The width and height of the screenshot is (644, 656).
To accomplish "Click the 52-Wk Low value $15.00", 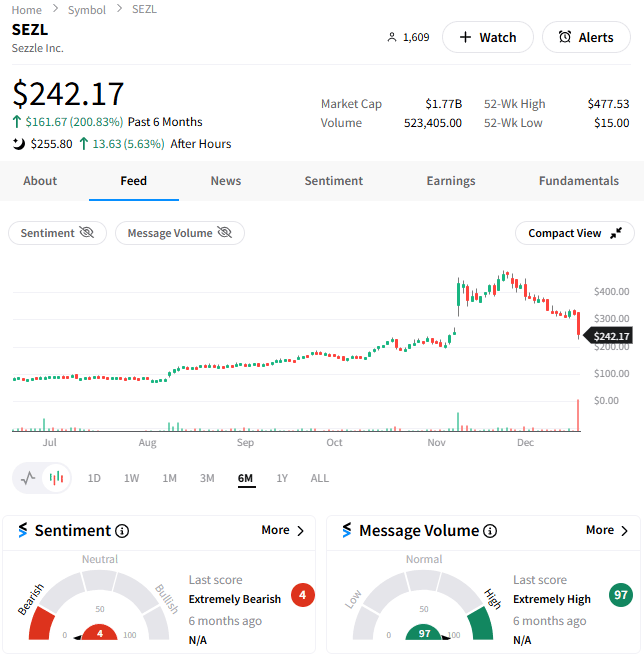I will point(611,123).
